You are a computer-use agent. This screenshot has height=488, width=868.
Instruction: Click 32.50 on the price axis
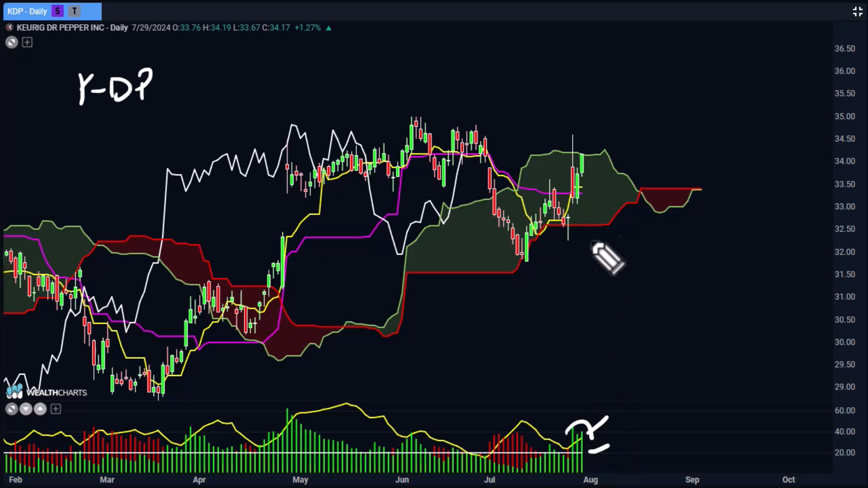[844, 229]
